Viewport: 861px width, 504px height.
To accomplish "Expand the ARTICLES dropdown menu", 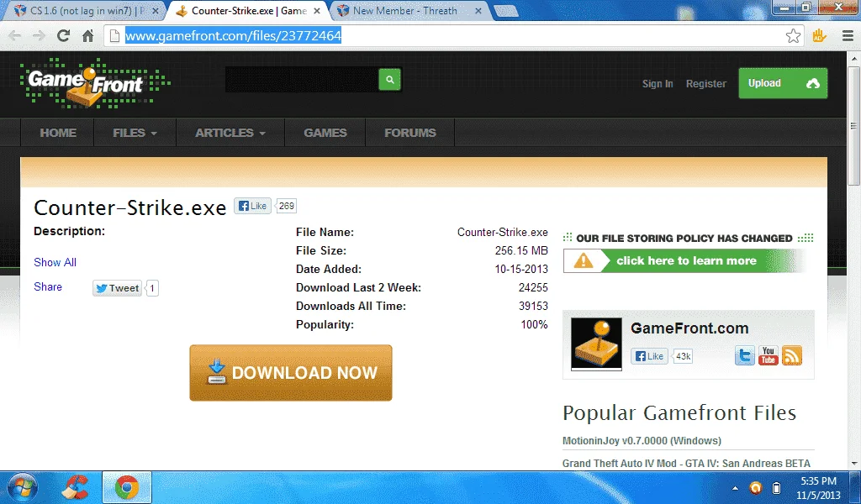I will click(230, 133).
